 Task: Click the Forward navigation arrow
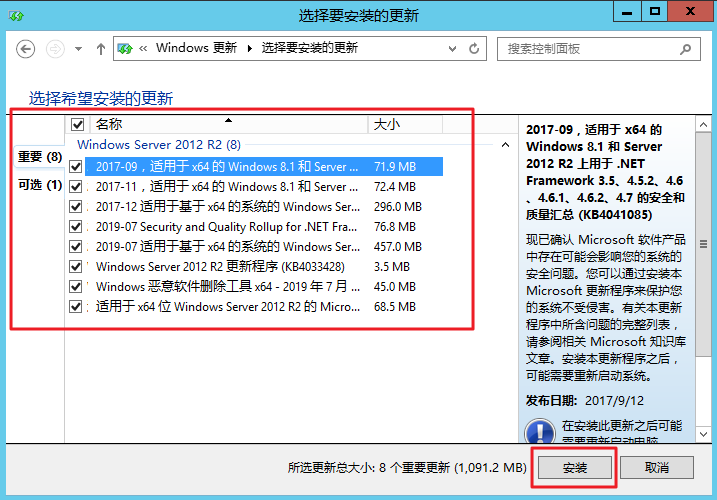(x=55, y=49)
